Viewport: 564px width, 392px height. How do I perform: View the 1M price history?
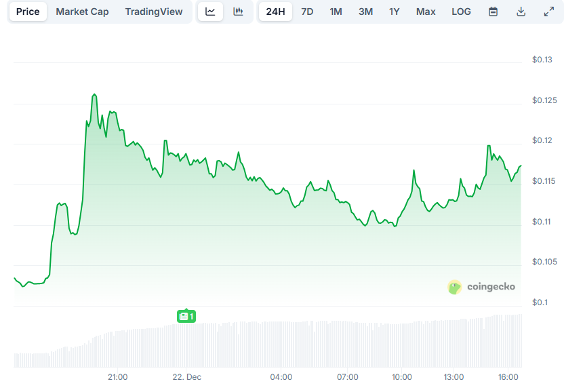(x=336, y=12)
